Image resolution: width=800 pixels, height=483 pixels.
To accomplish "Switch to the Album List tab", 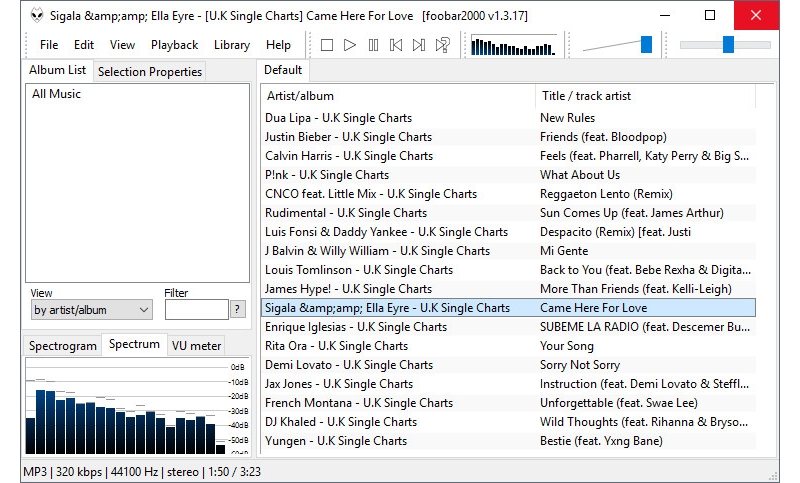I will click(x=58, y=70).
